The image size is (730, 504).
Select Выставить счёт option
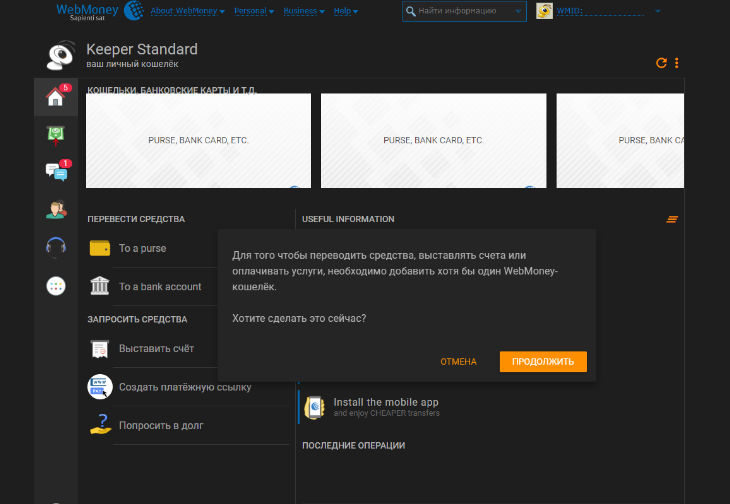click(156, 349)
